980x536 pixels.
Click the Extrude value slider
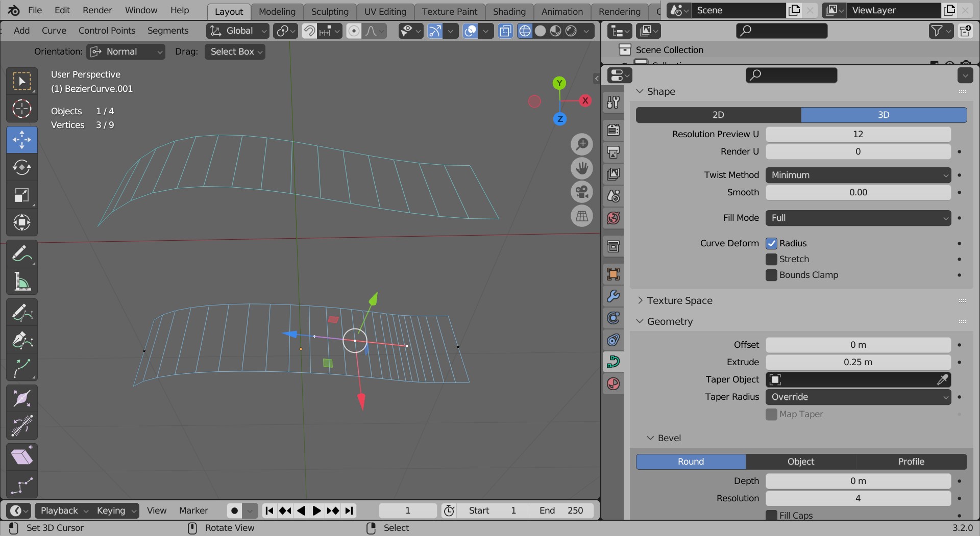click(858, 362)
